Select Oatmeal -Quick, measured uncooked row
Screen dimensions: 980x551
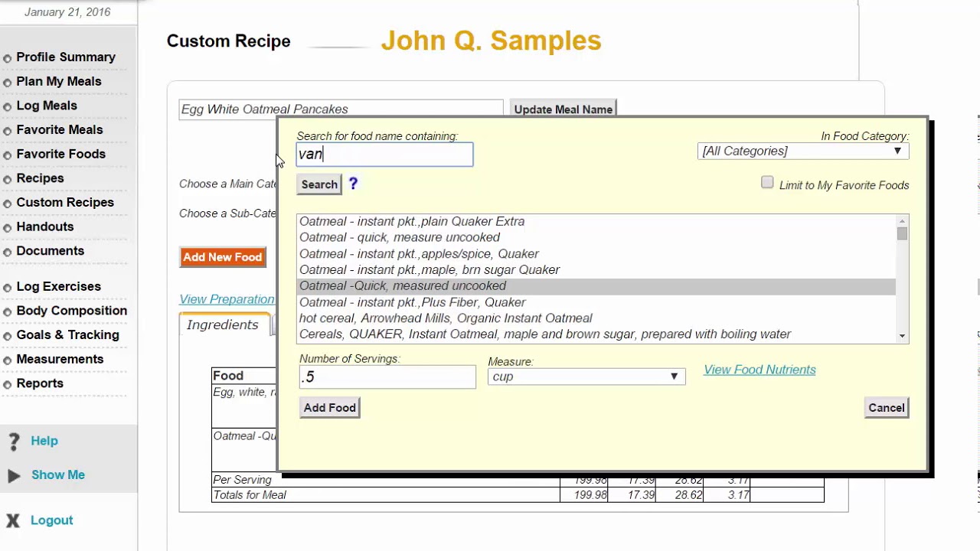[x=596, y=285]
